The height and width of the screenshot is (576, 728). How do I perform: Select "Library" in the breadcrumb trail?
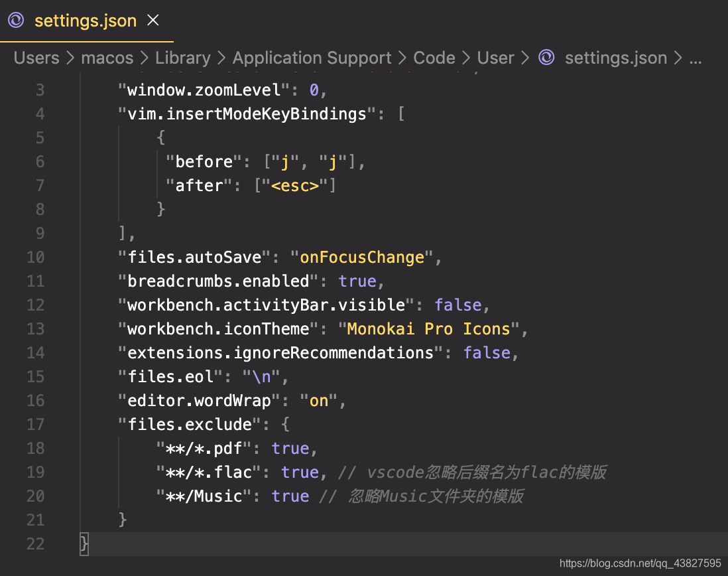[x=183, y=58]
